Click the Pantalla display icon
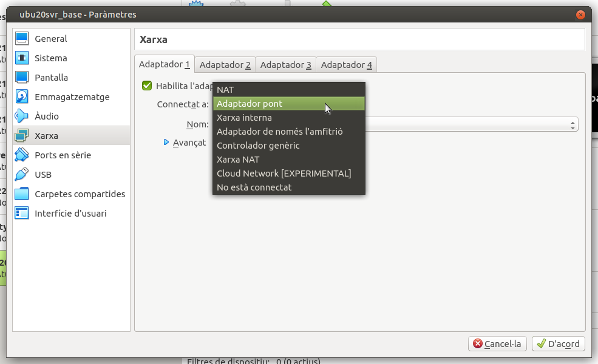 22,78
